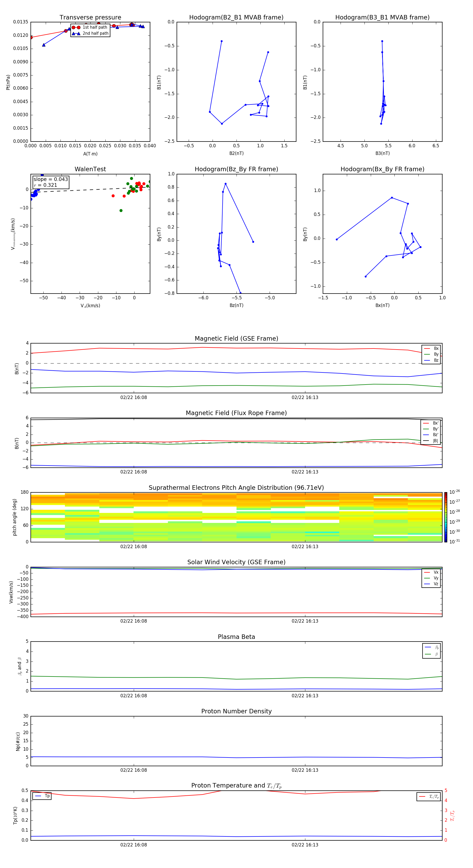Click the "02/22 16:08" tick under Plasma Beta plot
The width and height of the screenshot is (473, 868).
134,696
